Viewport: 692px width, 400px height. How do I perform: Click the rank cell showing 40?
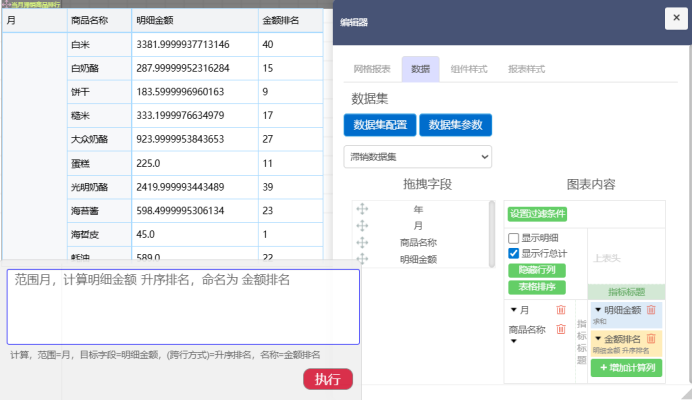tap(291, 44)
